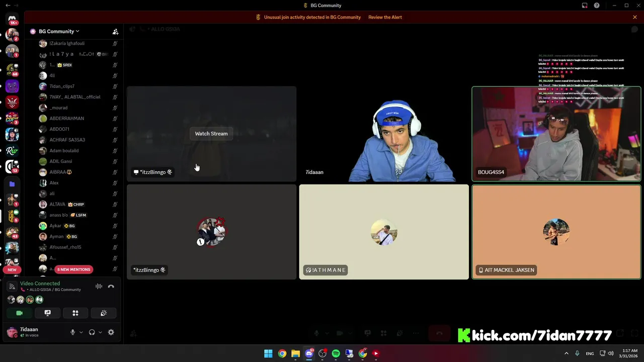Jump to 5 NEW MENTIONS pill

(73, 269)
